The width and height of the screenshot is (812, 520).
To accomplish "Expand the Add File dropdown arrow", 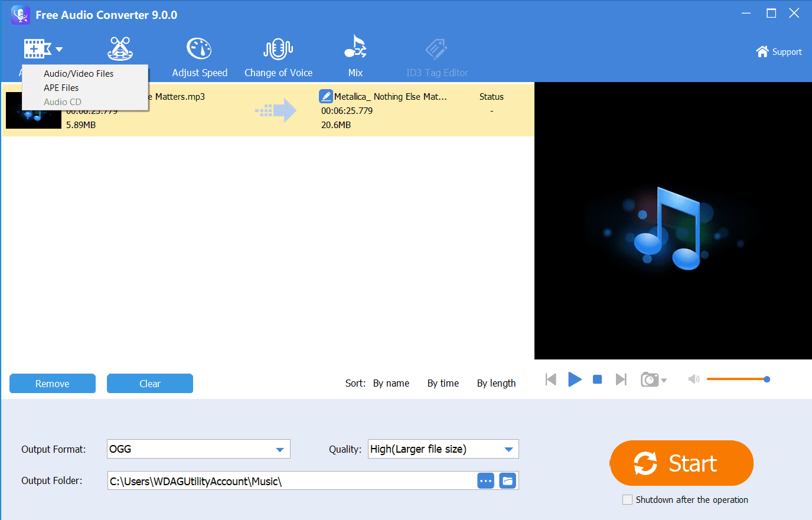I will pyautogui.click(x=59, y=50).
